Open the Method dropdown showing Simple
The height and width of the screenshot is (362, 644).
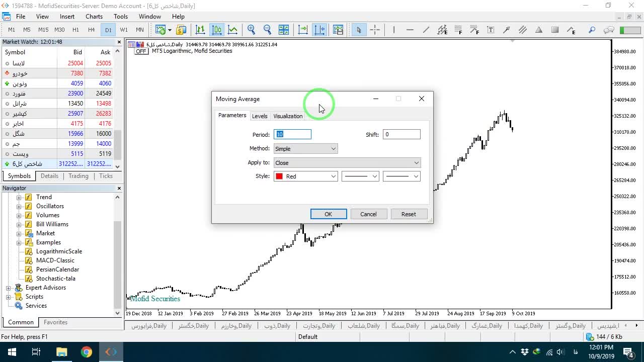305,149
